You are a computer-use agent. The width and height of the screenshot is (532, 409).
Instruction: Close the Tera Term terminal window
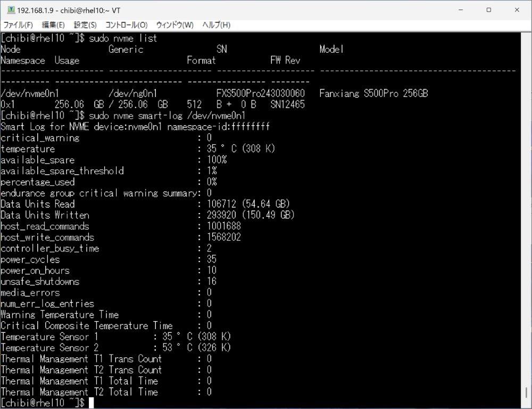coord(517,10)
